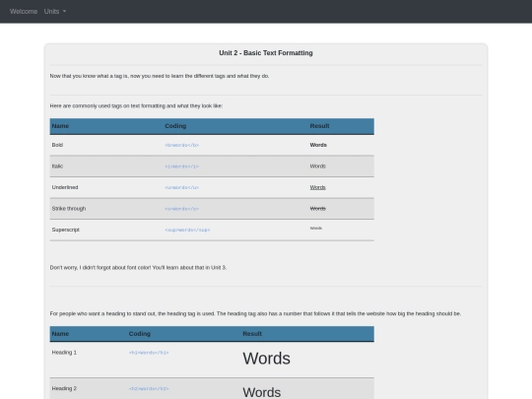Click the <h2>Words</h2> code snippet
This screenshot has height=399, width=532.
pyautogui.click(x=149, y=389)
